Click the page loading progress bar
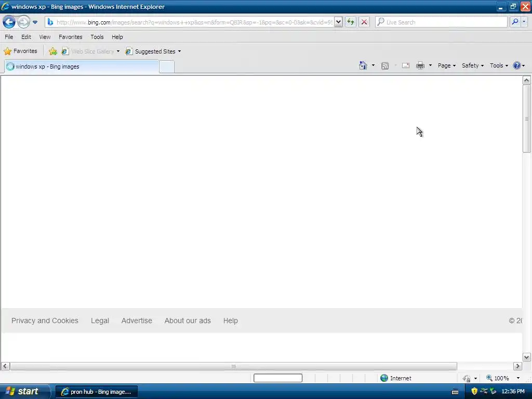 pos(278,378)
